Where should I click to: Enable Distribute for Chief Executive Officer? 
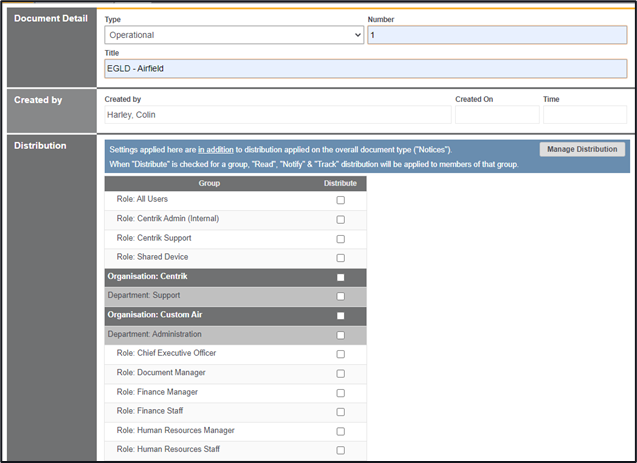[340, 354]
